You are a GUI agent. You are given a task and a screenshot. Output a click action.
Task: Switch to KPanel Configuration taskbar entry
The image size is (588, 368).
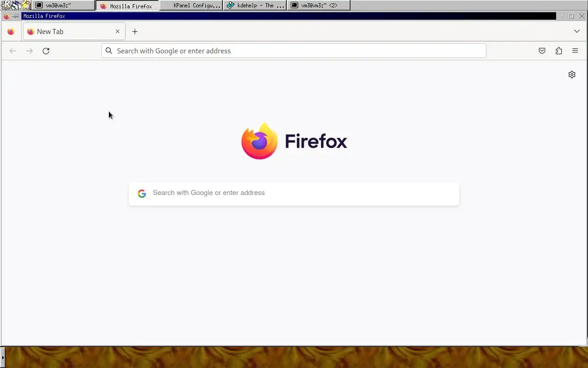pyautogui.click(x=191, y=6)
